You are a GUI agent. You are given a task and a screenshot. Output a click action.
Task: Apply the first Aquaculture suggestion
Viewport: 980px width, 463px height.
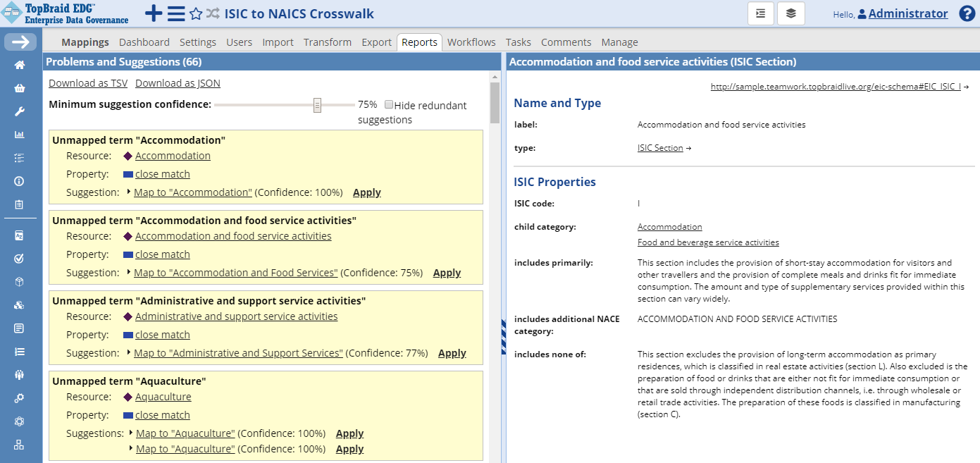[x=349, y=433]
